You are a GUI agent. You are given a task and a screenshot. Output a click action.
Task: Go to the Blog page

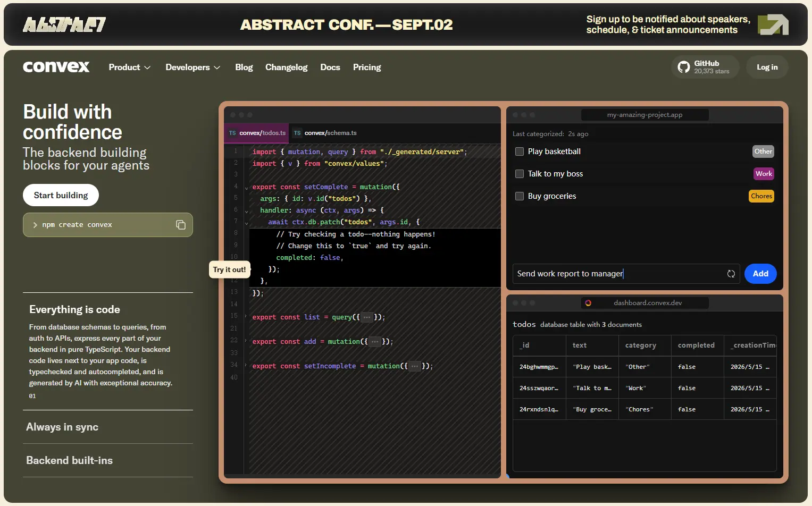click(244, 68)
